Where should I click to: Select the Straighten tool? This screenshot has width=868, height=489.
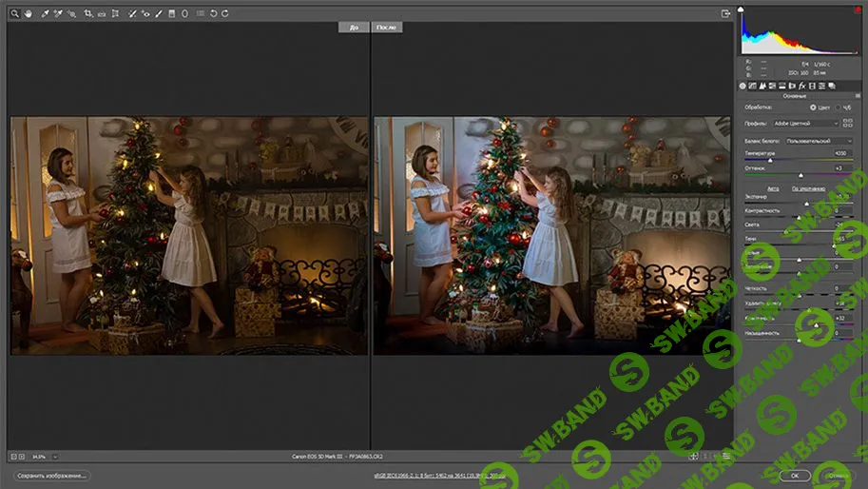point(102,13)
